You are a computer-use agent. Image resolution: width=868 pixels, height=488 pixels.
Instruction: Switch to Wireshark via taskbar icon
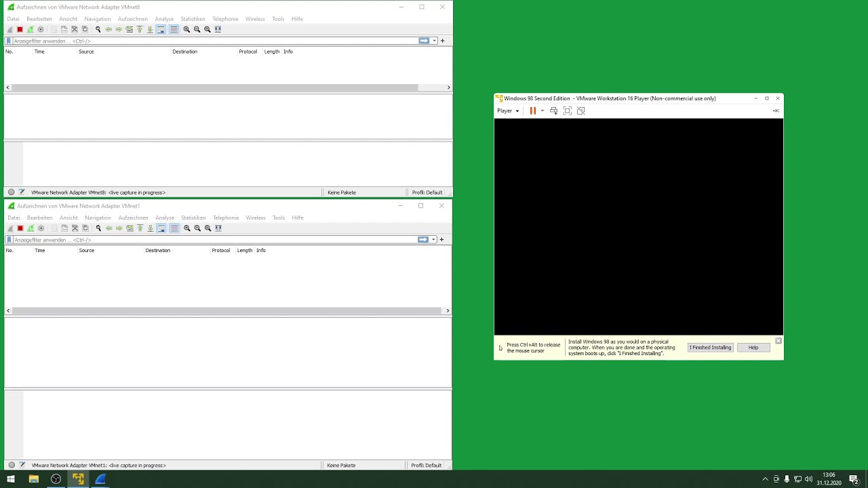coord(100,479)
